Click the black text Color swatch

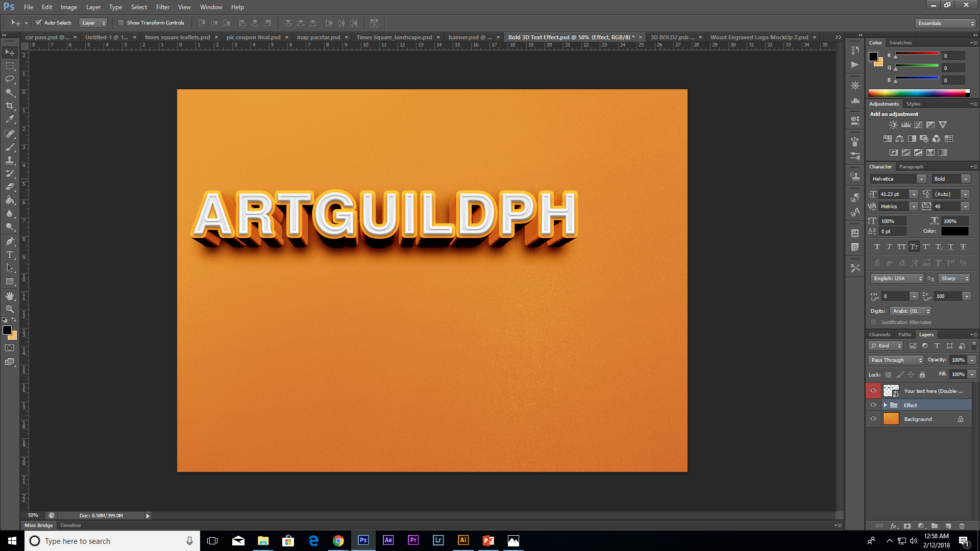[954, 231]
